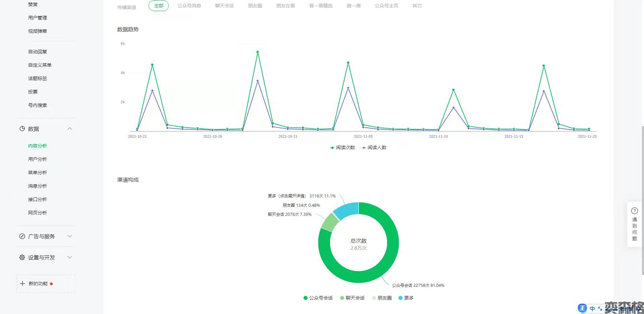The width and height of the screenshot is (644, 314).
Task: Expand the 设置与开发 section chevron
Action: pyautogui.click(x=70, y=257)
